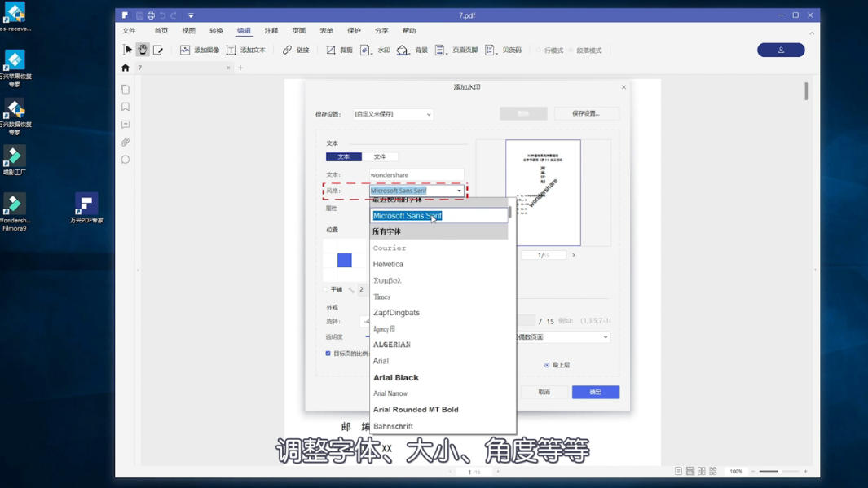Click the Add Text (添加文本) tool
Viewport: 868px width, 488px height.
pyautogui.click(x=246, y=50)
